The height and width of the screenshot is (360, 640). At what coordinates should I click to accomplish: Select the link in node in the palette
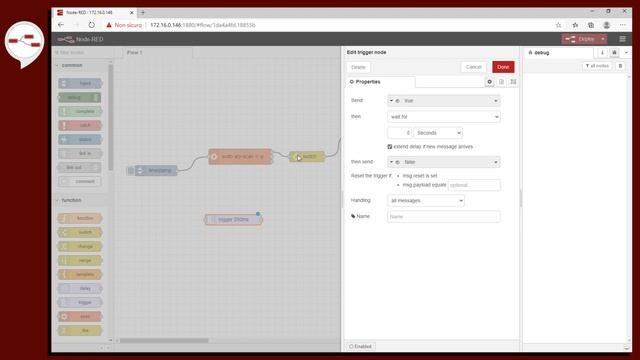coord(80,153)
